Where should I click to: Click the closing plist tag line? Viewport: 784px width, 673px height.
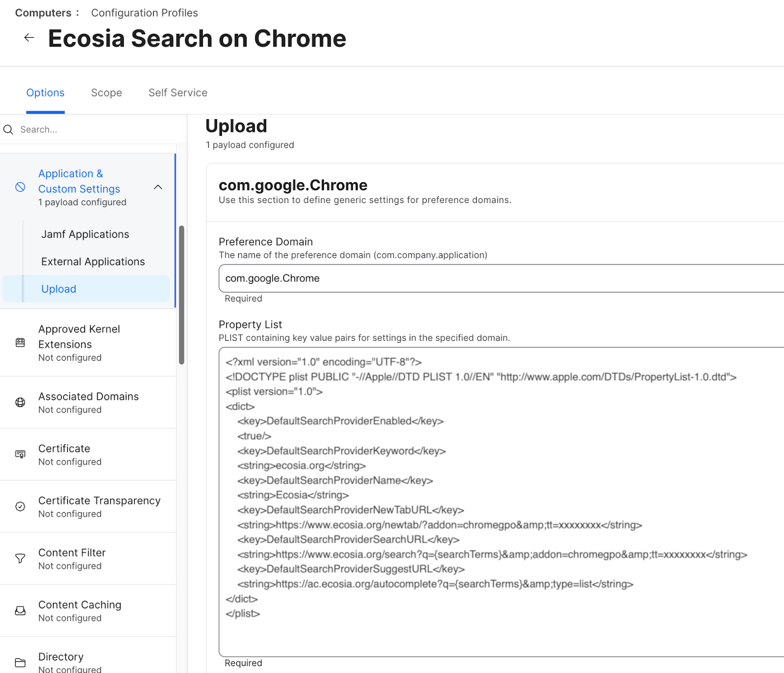pyautogui.click(x=243, y=613)
